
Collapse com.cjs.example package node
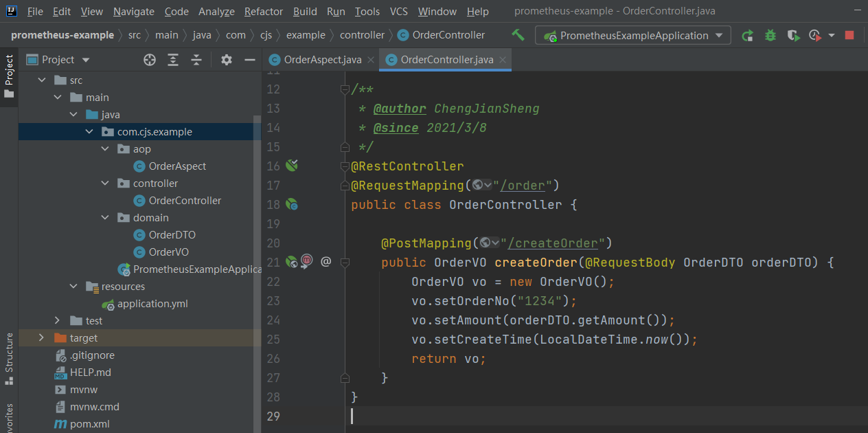(89, 132)
